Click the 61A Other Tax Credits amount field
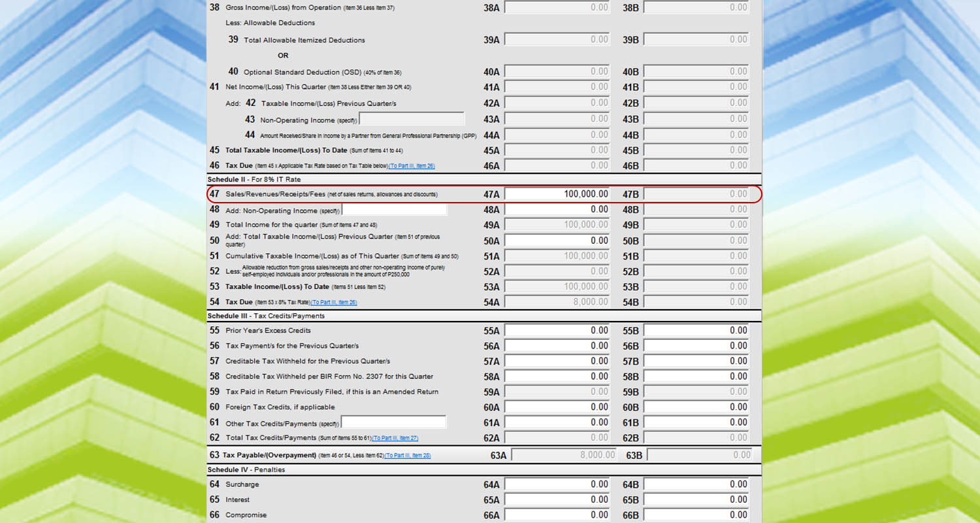The height and width of the screenshot is (523, 980). (x=557, y=422)
